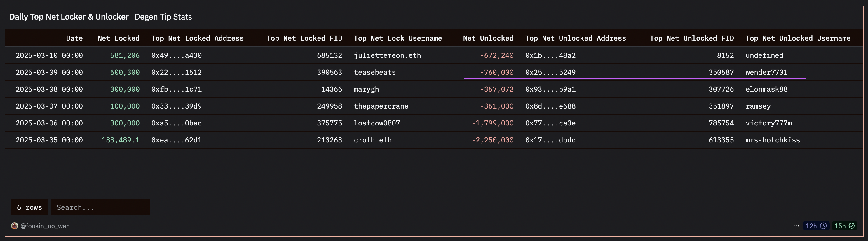Click locked FID 390563
This screenshot has width=868, height=241.
329,72
